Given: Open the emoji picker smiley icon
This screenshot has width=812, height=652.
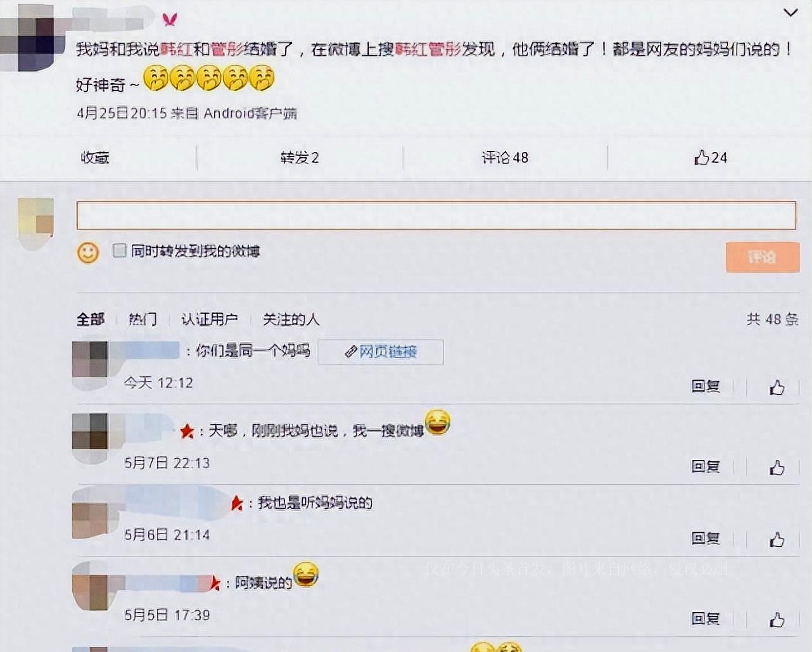Looking at the screenshot, I should (x=88, y=252).
